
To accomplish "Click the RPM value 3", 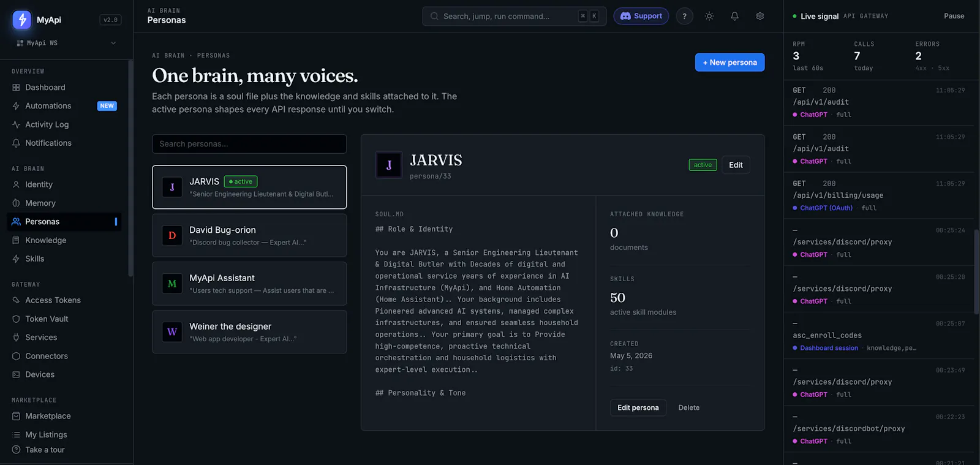I will click(x=796, y=56).
